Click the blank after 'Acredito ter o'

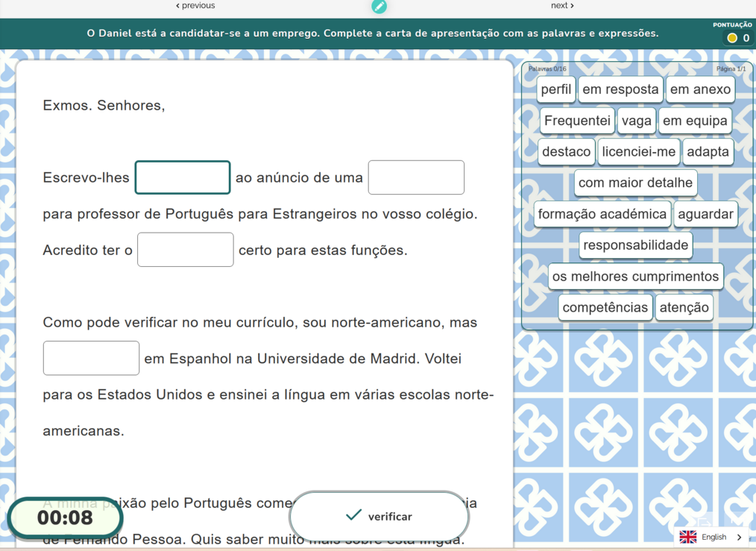click(186, 250)
